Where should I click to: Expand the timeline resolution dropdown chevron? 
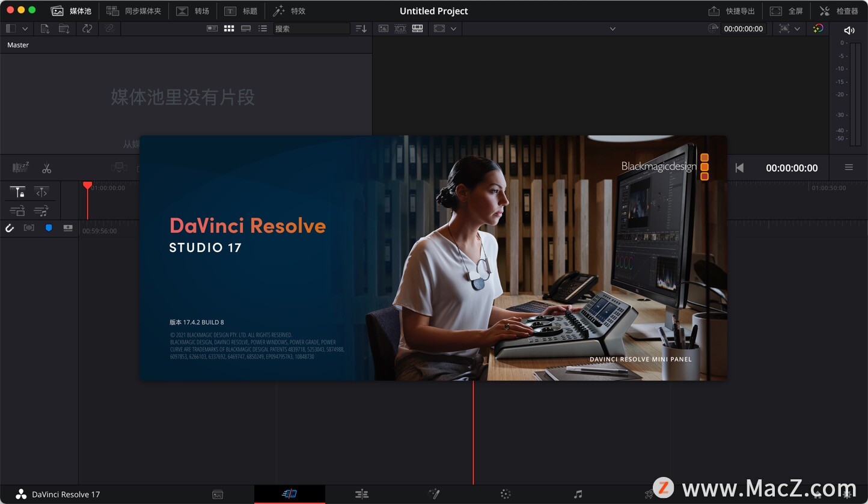tap(797, 28)
